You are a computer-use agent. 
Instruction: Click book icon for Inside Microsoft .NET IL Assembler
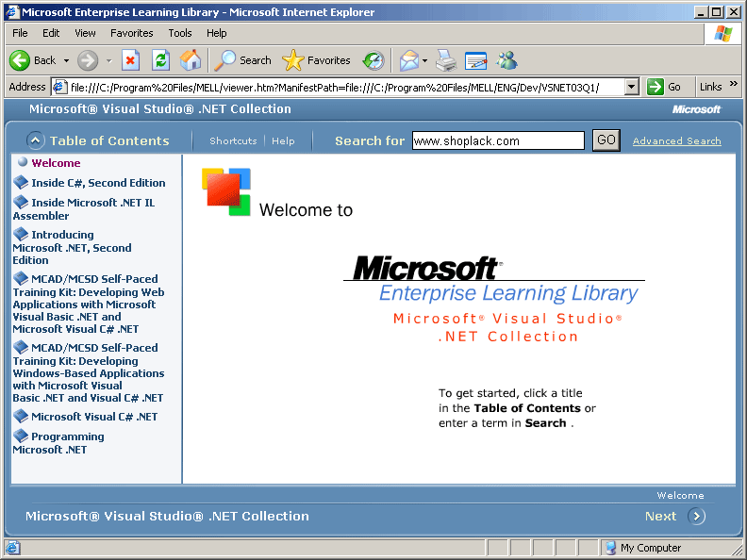coord(21,202)
